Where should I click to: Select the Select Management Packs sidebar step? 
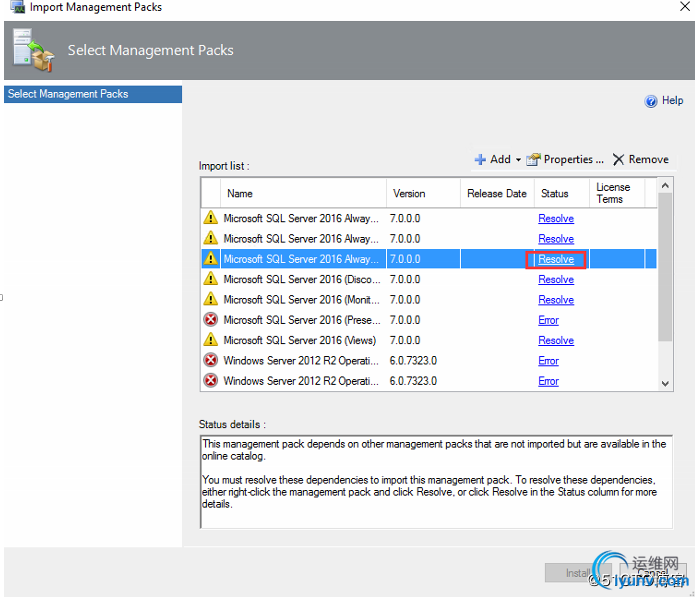[92, 94]
